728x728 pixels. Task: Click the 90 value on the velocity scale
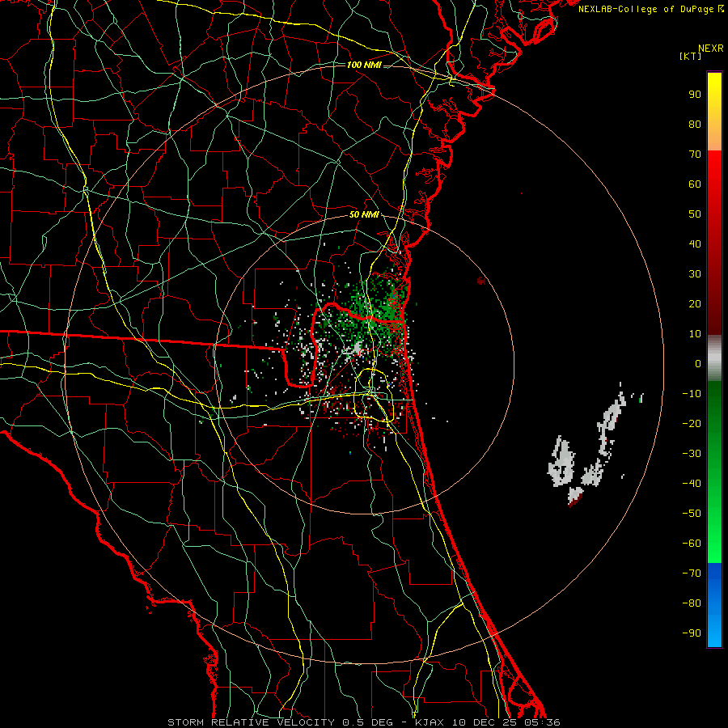click(x=695, y=95)
